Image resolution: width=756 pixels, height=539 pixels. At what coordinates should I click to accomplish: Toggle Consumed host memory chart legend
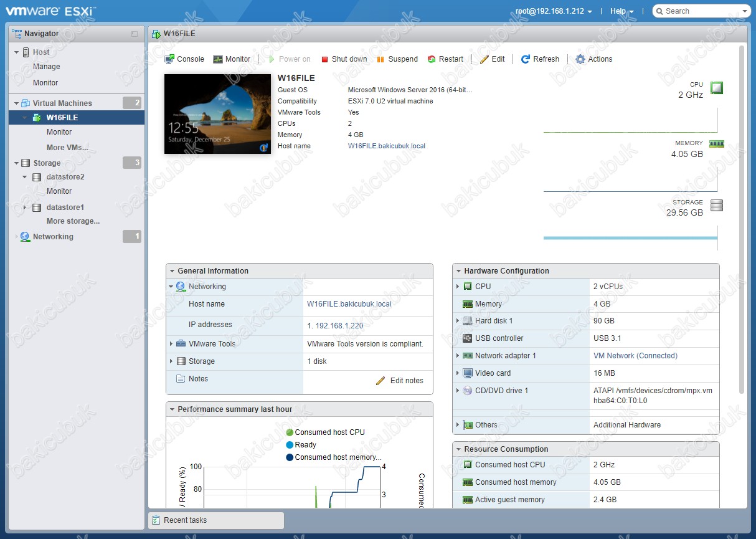pos(333,457)
